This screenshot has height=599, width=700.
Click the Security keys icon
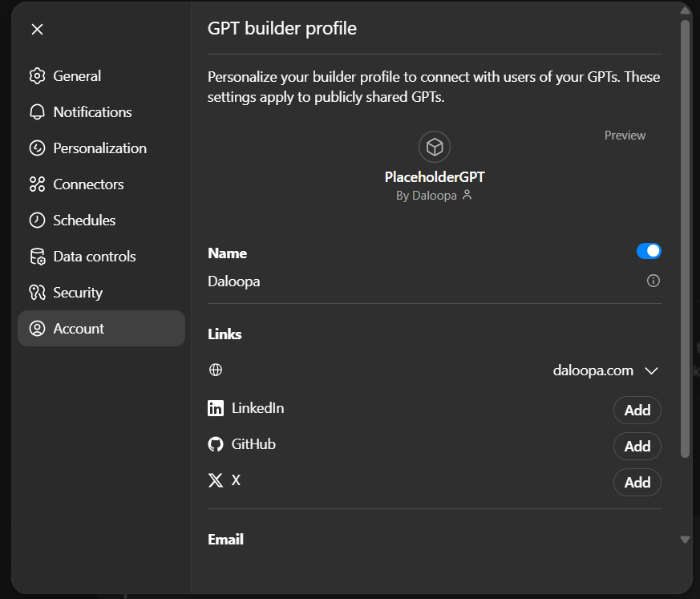pos(37,293)
